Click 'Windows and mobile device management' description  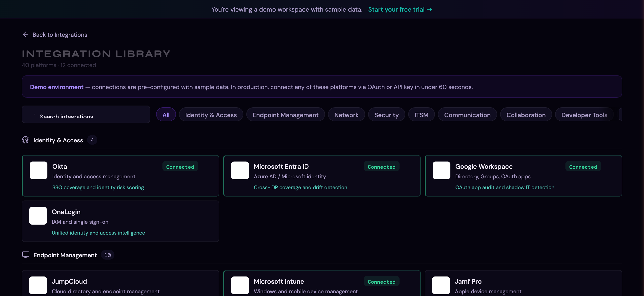click(x=305, y=291)
